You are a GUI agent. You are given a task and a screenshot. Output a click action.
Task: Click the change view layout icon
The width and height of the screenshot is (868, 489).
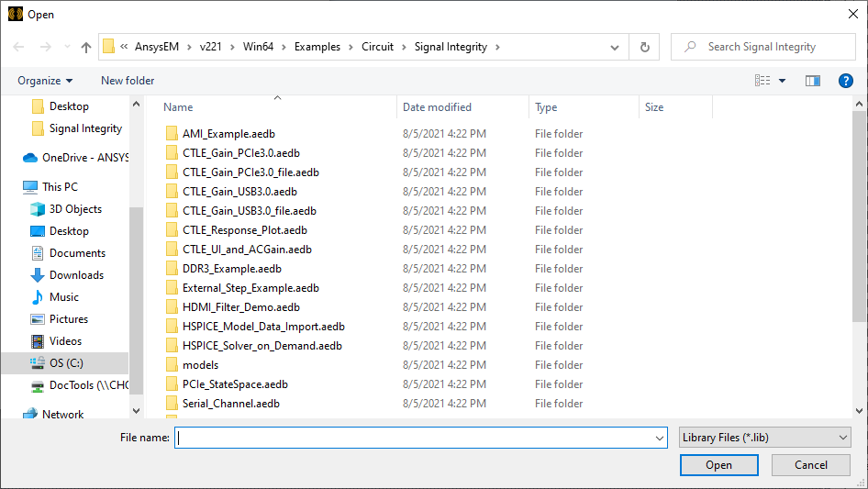point(762,81)
